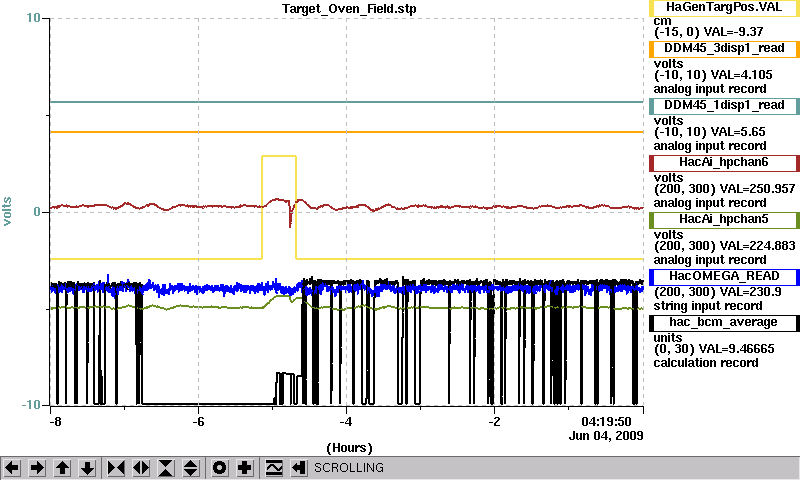Zoom in on time axis (inward triangles)

click(x=116, y=468)
